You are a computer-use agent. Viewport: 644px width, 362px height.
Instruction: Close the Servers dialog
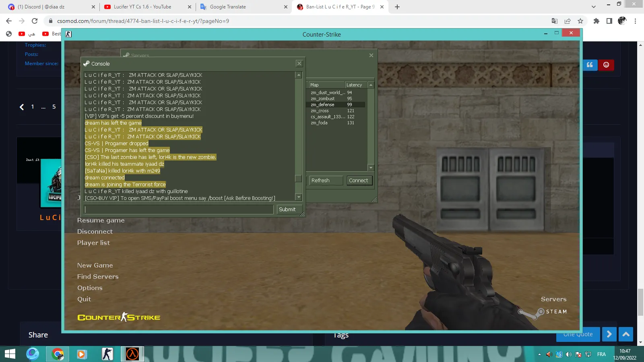(371, 56)
